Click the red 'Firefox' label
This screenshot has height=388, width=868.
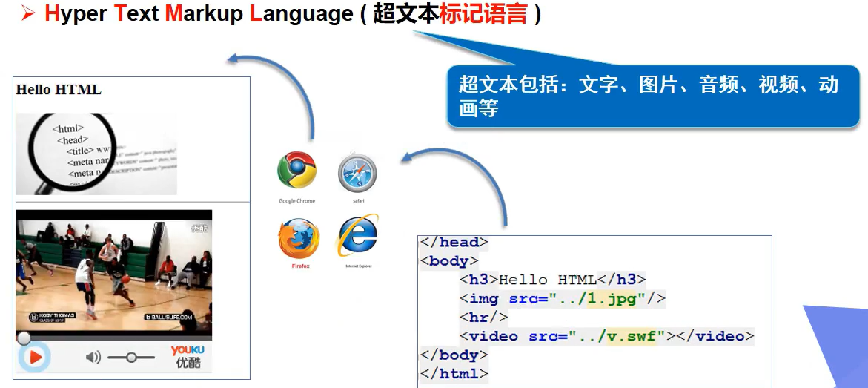(301, 266)
